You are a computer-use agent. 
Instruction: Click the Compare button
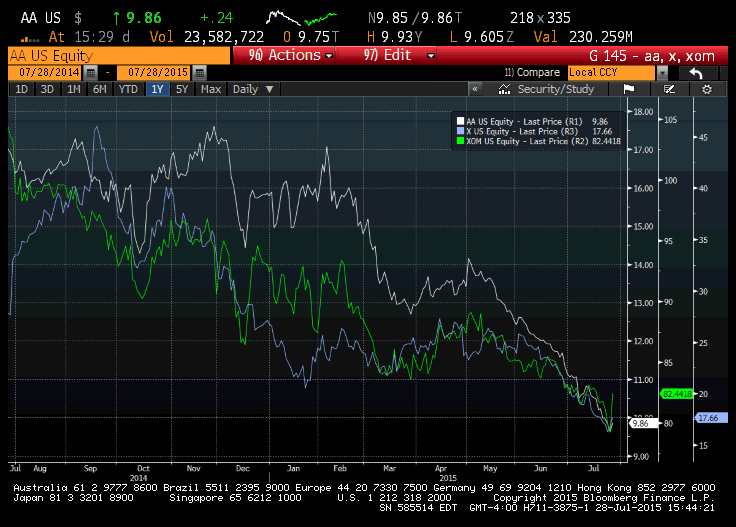tap(535, 73)
